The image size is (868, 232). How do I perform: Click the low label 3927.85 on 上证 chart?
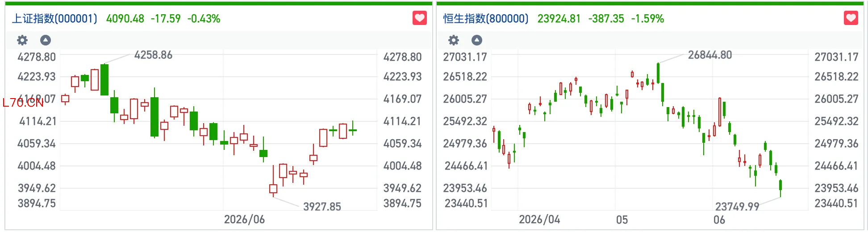click(322, 207)
